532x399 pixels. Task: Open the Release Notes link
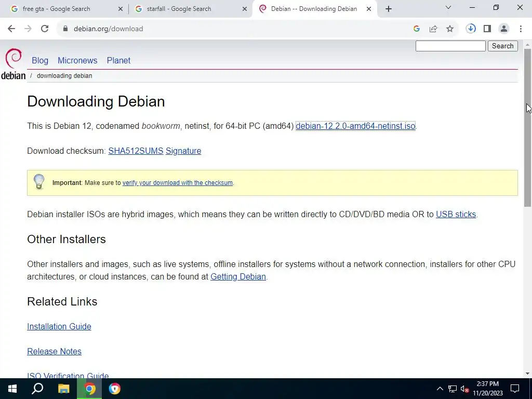(54, 352)
